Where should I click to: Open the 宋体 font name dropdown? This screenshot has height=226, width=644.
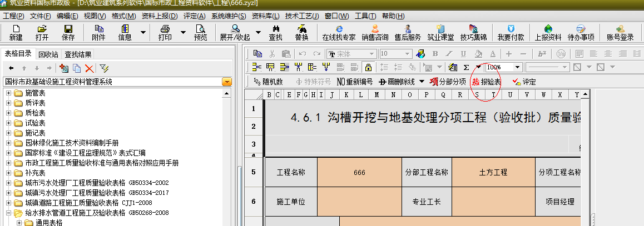(373, 54)
